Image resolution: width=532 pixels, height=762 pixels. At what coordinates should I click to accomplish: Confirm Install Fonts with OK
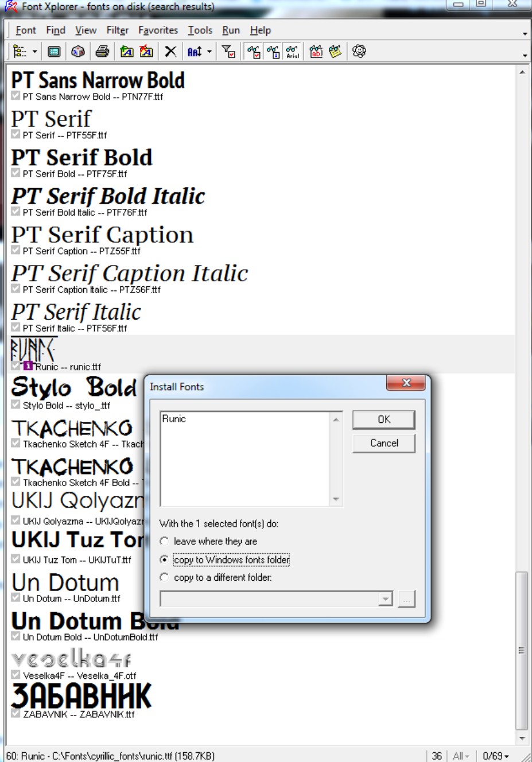384,419
